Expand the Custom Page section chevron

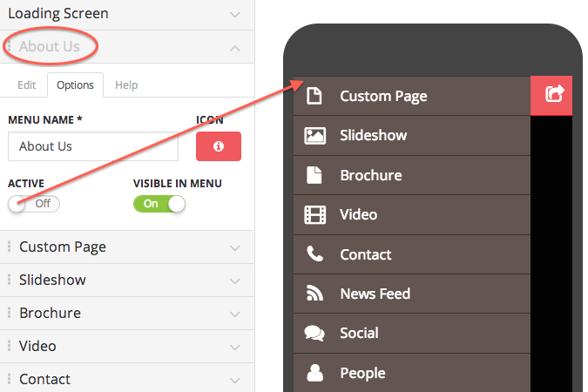pos(234,247)
